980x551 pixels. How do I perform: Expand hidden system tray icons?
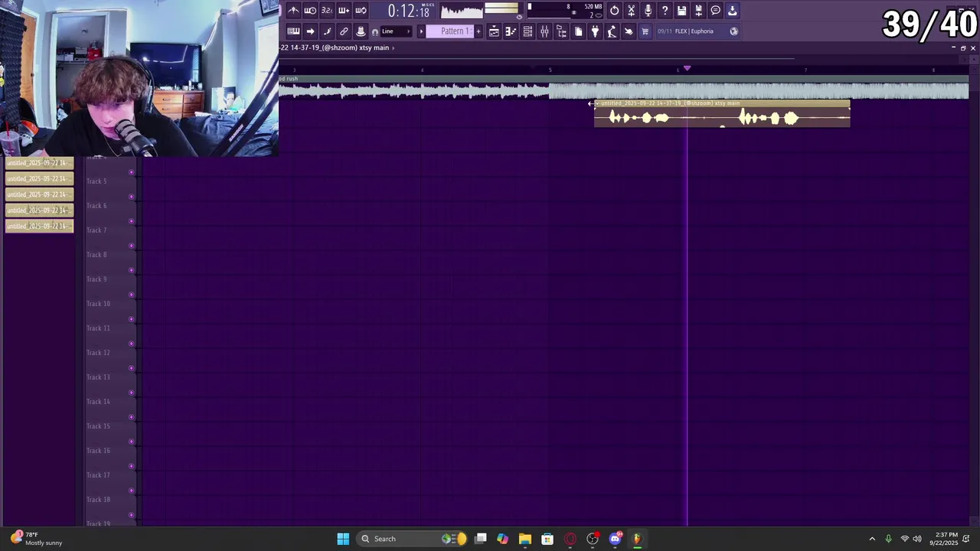(x=872, y=539)
